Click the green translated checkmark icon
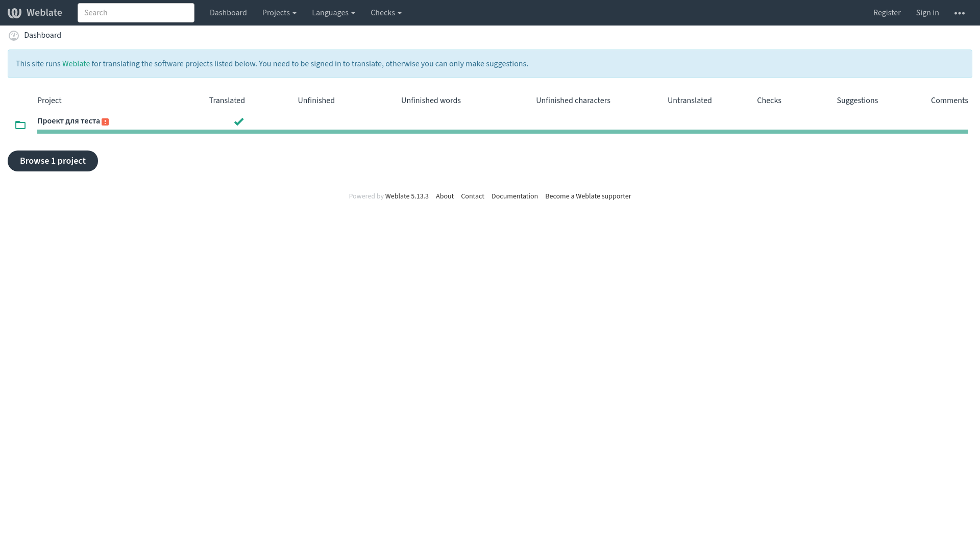980x551 pixels. click(x=239, y=121)
